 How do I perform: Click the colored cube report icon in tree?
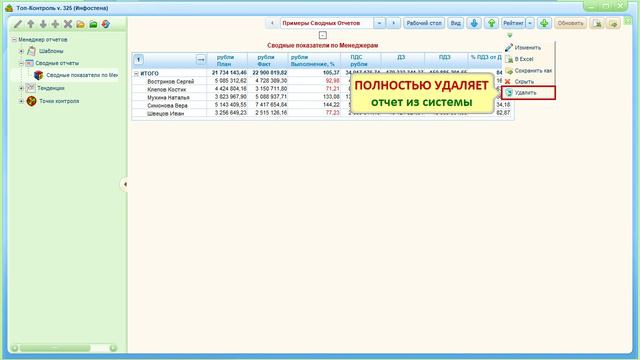pyautogui.click(x=39, y=75)
